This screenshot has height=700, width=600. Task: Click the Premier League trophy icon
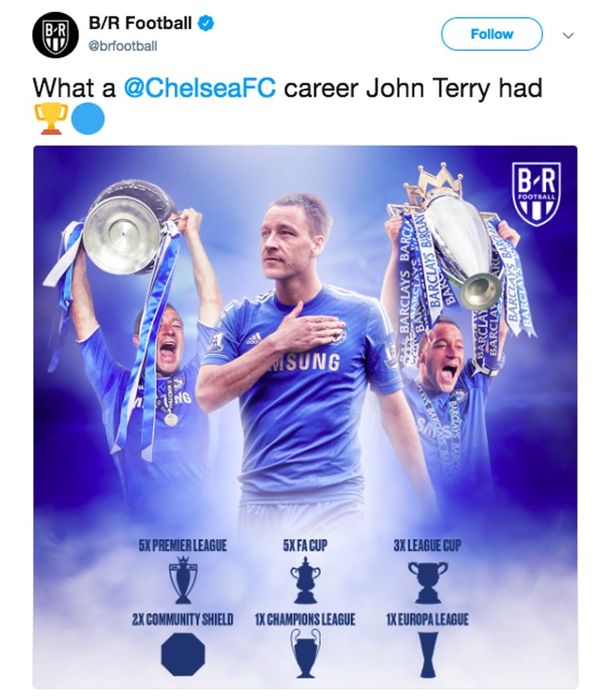[182, 582]
